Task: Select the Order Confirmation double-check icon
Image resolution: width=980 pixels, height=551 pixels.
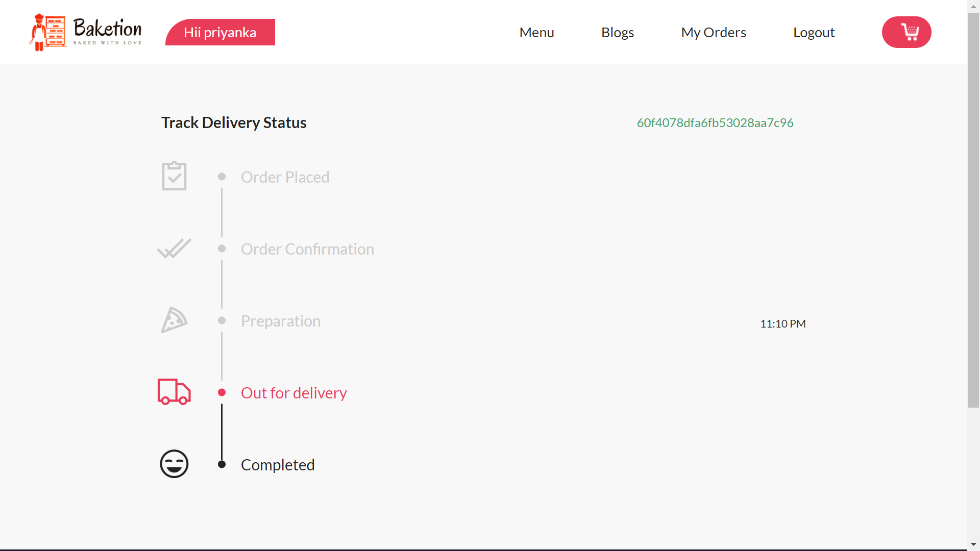Action: pyautogui.click(x=174, y=248)
